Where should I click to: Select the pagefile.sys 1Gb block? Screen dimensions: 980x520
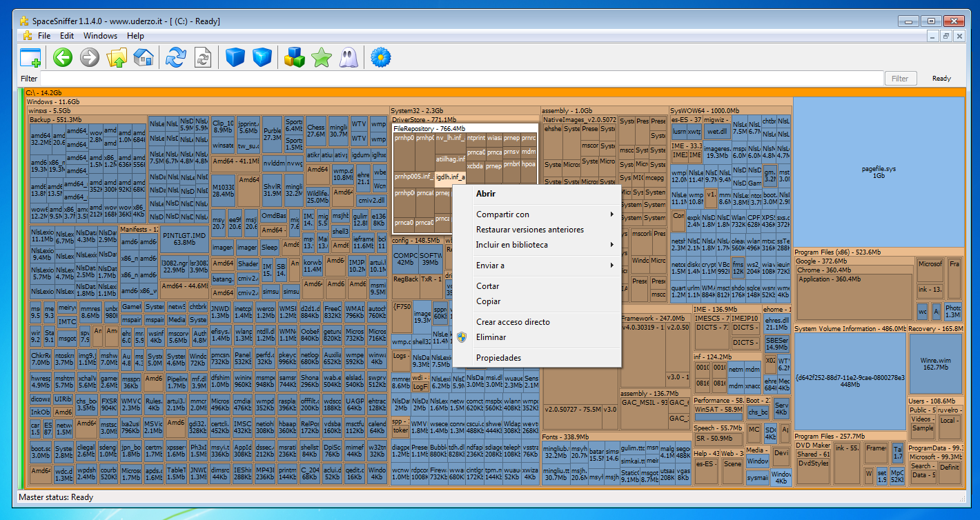pyautogui.click(x=879, y=172)
